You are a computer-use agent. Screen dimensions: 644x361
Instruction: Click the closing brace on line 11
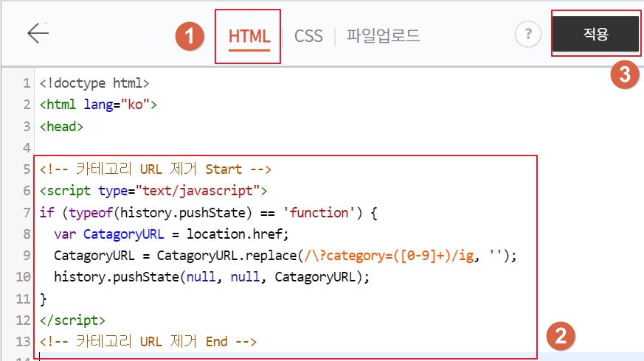pos(43,299)
